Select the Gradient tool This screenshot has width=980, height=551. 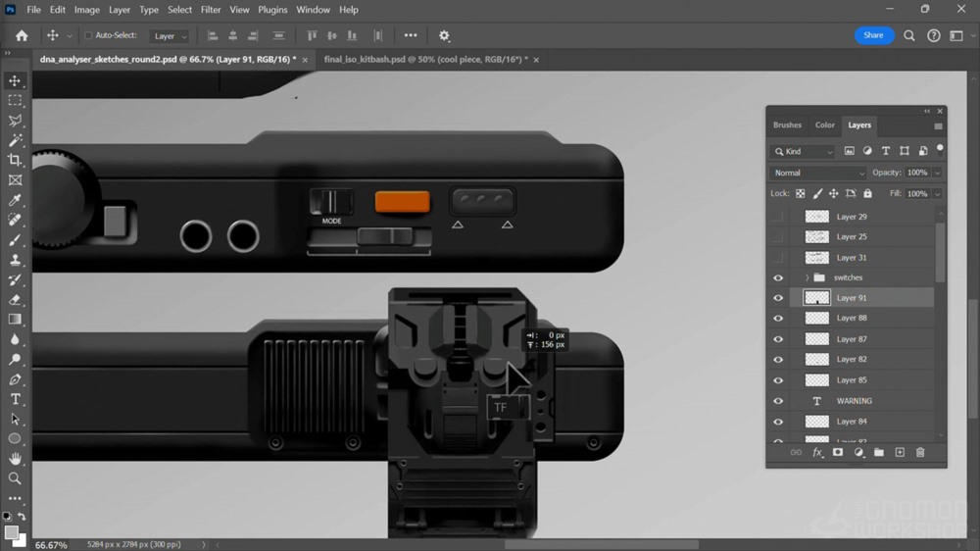[15, 320]
